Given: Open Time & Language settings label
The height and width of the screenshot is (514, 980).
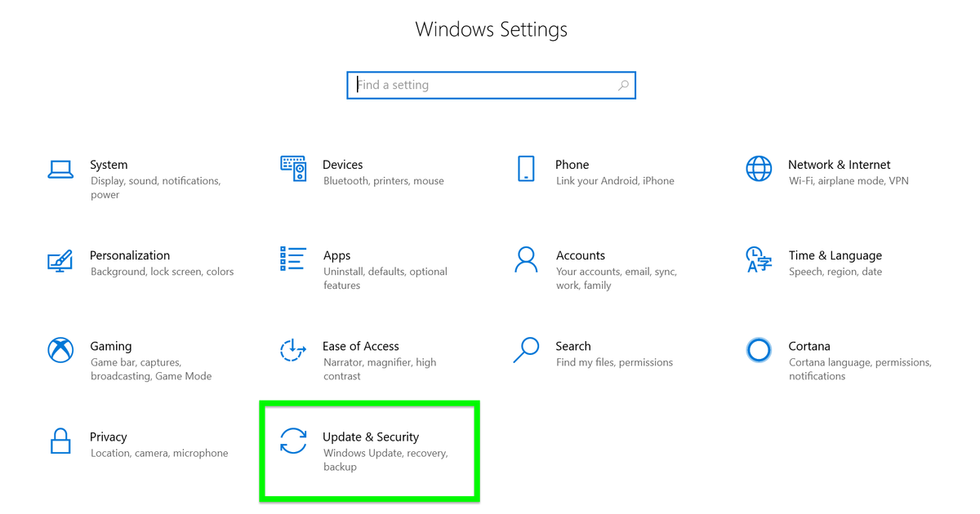Looking at the screenshot, I should coord(835,255).
